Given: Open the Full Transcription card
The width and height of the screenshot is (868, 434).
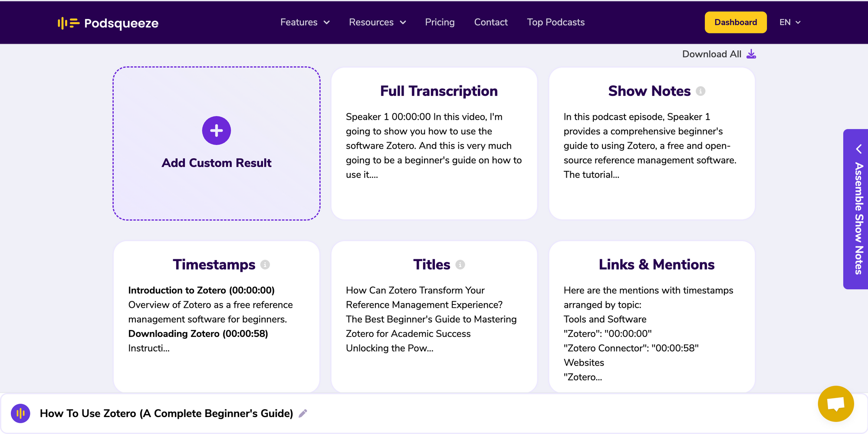Looking at the screenshot, I should [434, 144].
